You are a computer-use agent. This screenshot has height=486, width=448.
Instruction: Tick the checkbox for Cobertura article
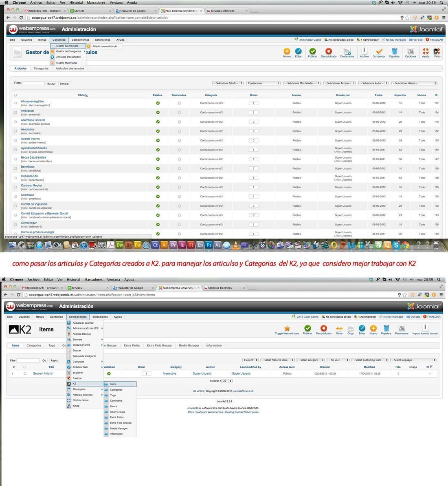coord(15,197)
